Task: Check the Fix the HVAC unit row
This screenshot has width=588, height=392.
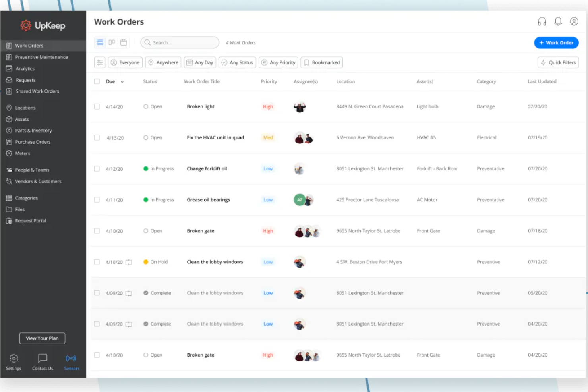Action: tap(97, 137)
